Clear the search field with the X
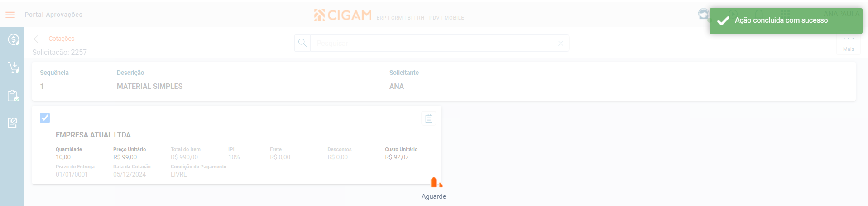Image resolution: width=868 pixels, height=206 pixels. (x=561, y=44)
